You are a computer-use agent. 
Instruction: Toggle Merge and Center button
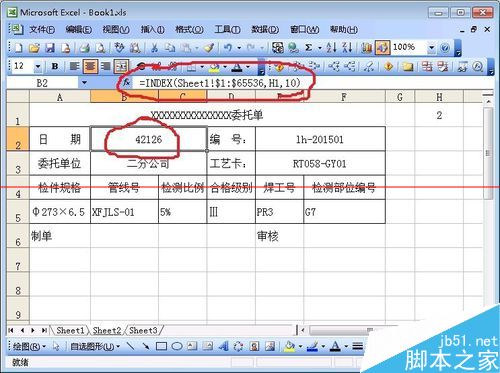[x=121, y=67]
